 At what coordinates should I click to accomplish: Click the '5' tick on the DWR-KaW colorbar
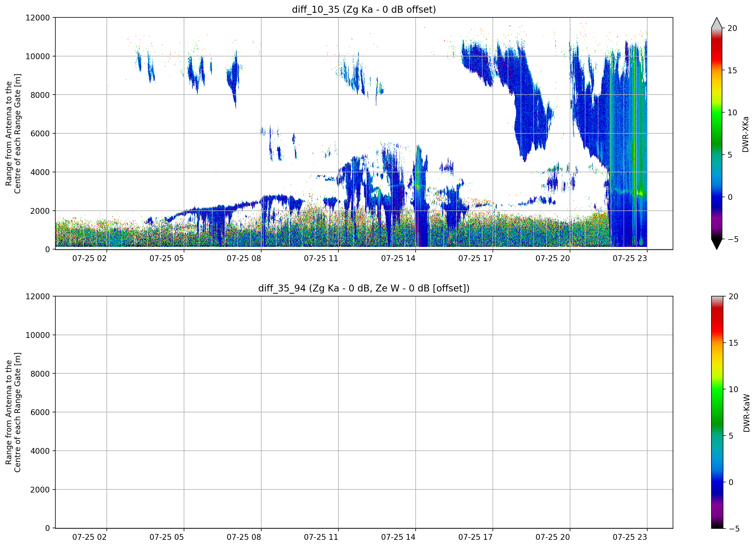pos(731,436)
